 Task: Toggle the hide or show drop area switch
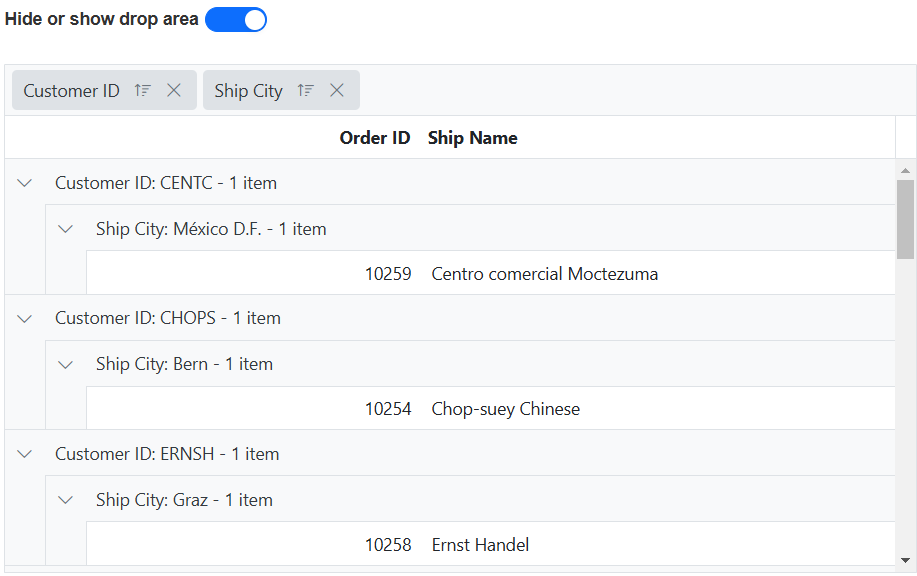click(236, 20)
